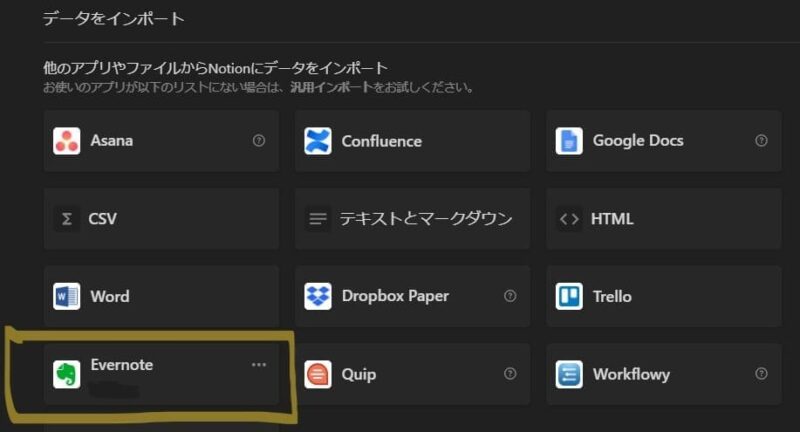Screen dimensions: 800x432
Task: Click the Trello board icon
Action: [x=569, y=296]
